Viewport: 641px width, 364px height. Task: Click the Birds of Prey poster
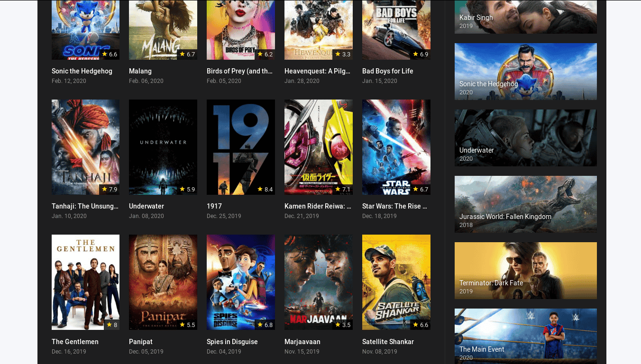[x=241, y=30]
